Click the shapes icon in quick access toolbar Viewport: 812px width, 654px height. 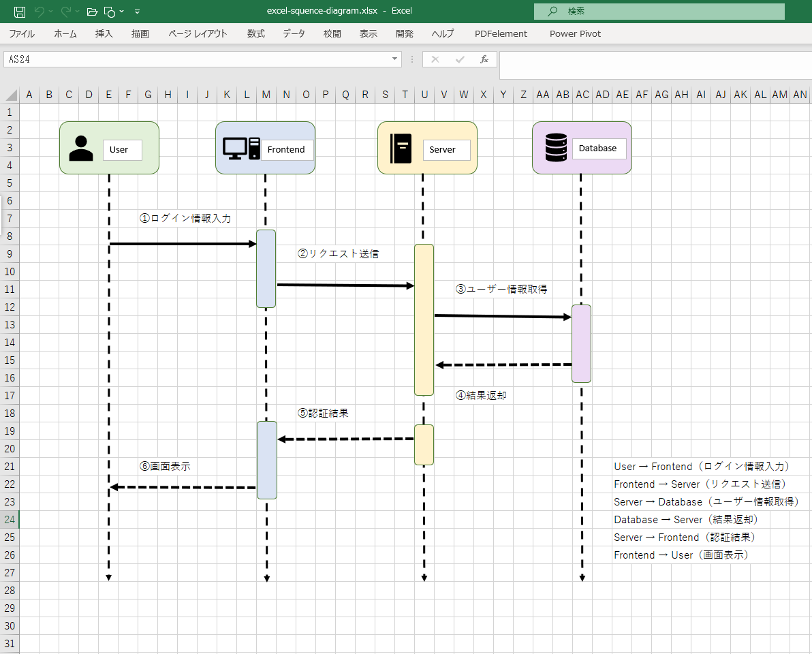[110, 12]
